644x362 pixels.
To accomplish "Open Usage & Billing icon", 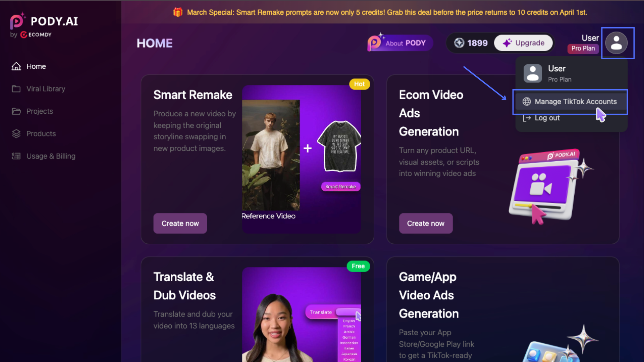I will (16, 156).
